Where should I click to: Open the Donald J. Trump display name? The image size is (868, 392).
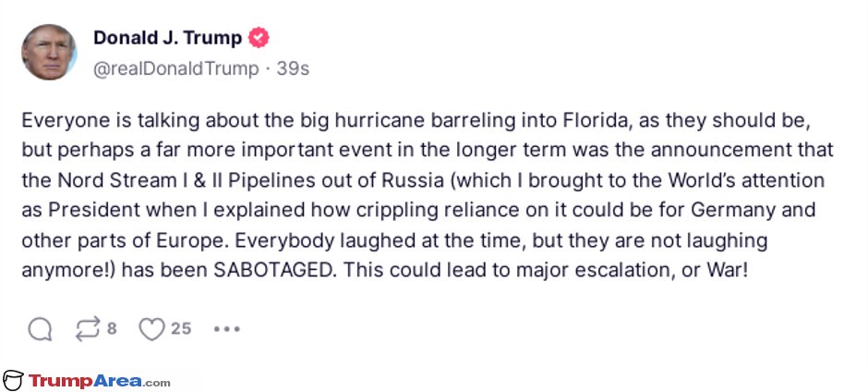point(168,38)
